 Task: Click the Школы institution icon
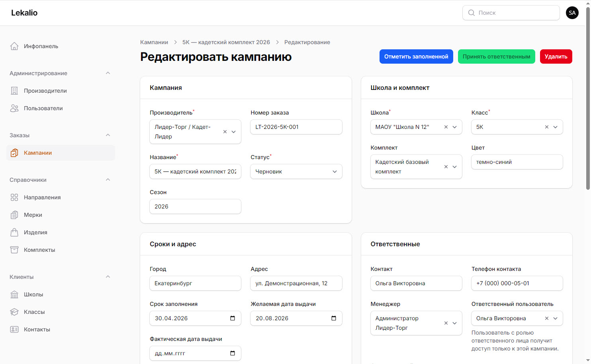14,294
